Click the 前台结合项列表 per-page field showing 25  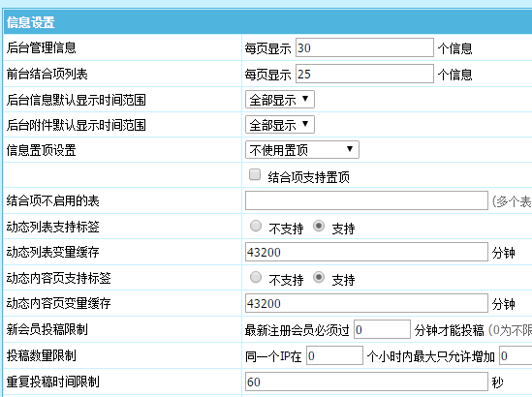[364, 74]
